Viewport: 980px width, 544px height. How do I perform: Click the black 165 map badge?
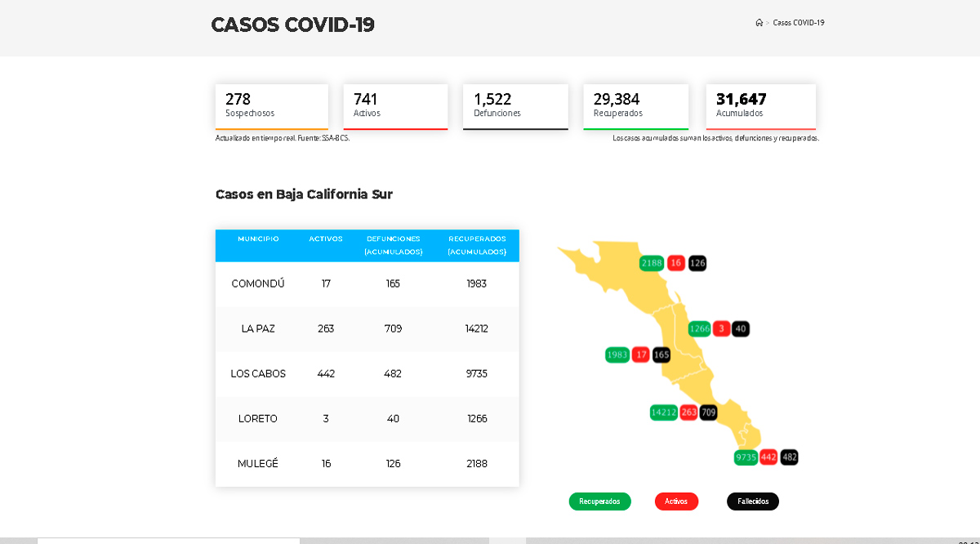(661, 354)
